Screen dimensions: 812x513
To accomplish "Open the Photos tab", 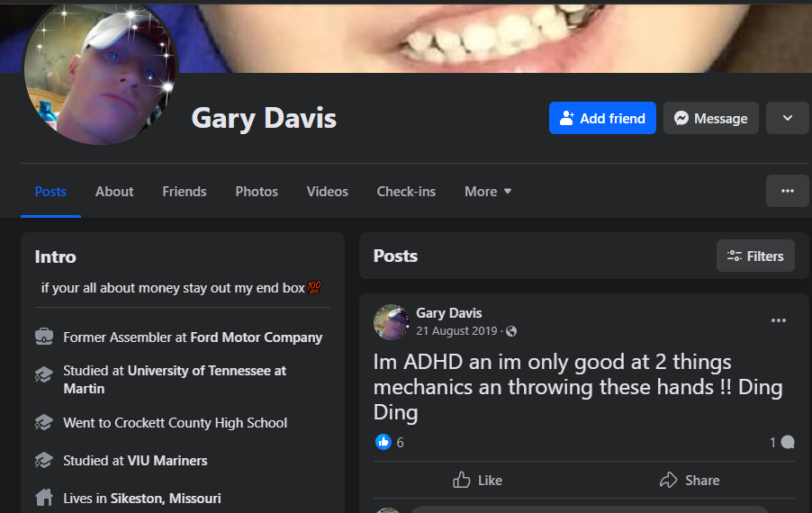I will tap(257, 191).
